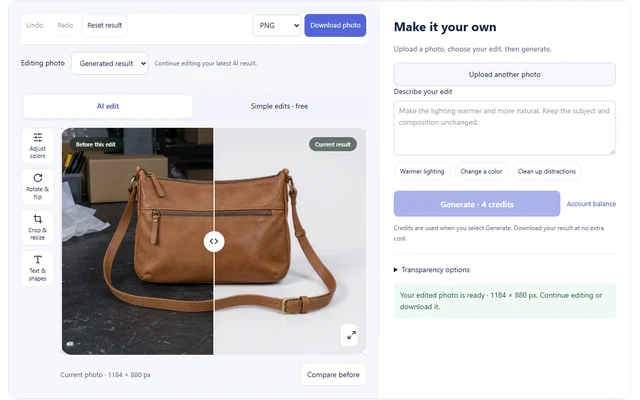This screenshot has width=640, height=400.
Task: Select the Clean up distractions chip
Action: pos(547,171)
